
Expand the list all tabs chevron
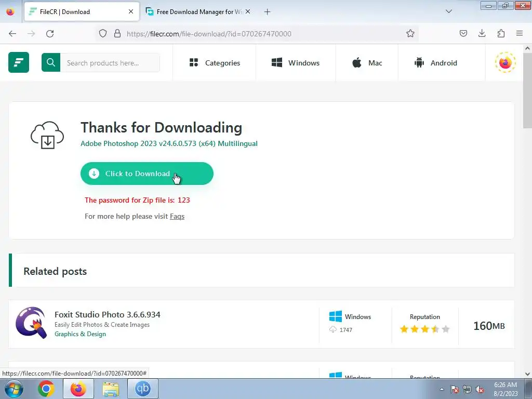tap(448, 11)
